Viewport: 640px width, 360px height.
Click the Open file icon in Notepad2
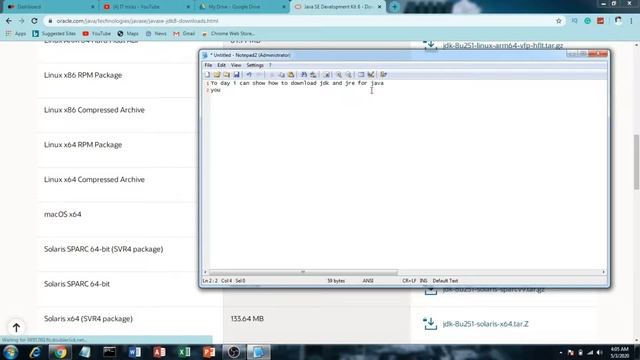[x=217, y=75]
